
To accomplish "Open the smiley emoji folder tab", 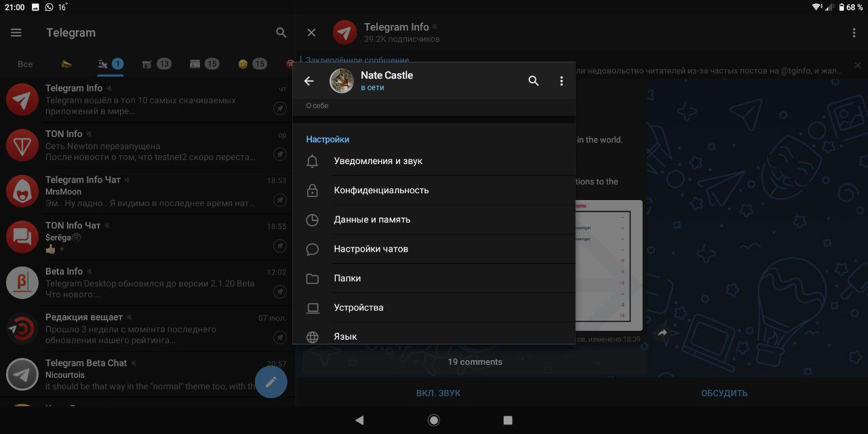I will pyautogui.click(x=252, y=64).
